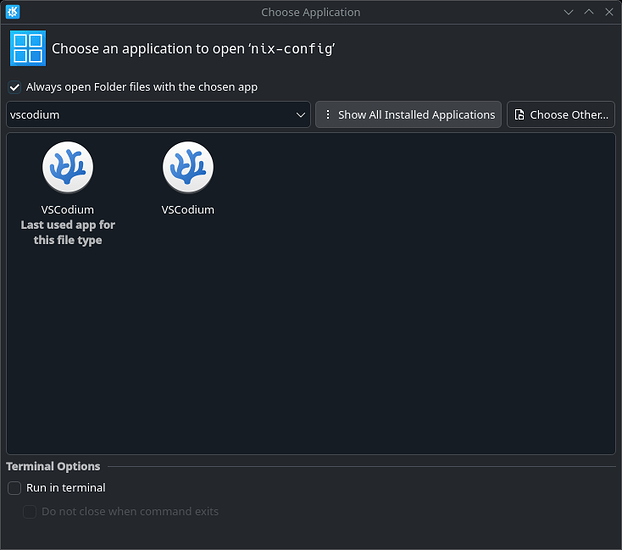Viewport: 622px width, 550px height.
Task: Click the 'Choose Application' title bar text
Action: point(310,12)
